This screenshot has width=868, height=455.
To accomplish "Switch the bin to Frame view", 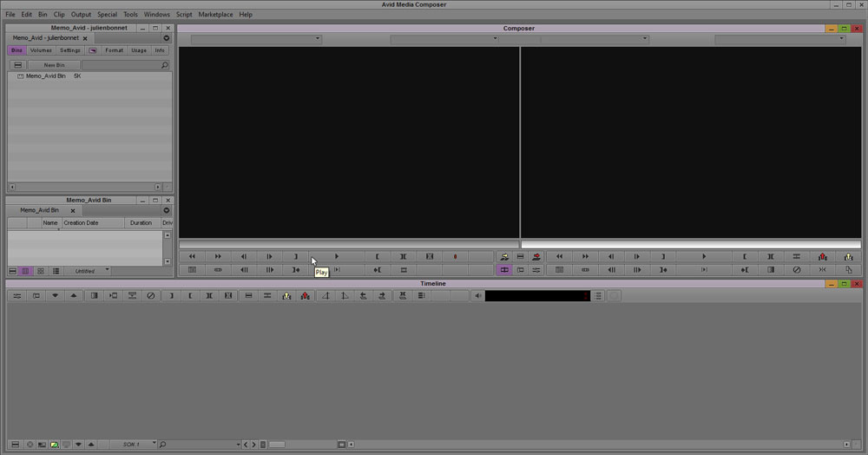I will (41, 271).
